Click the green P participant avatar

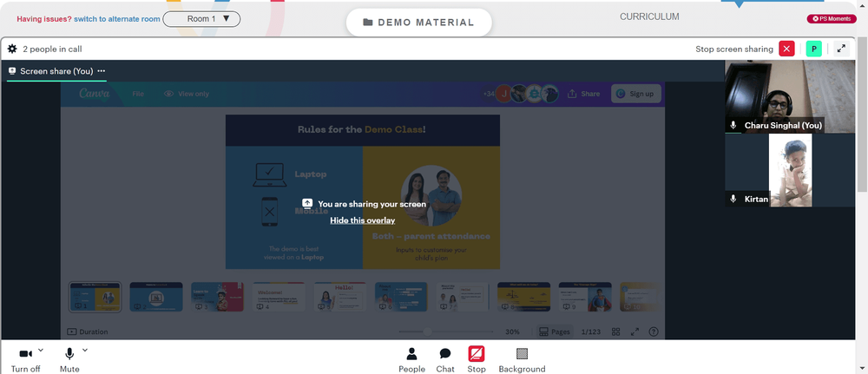[x=813, y=49]
